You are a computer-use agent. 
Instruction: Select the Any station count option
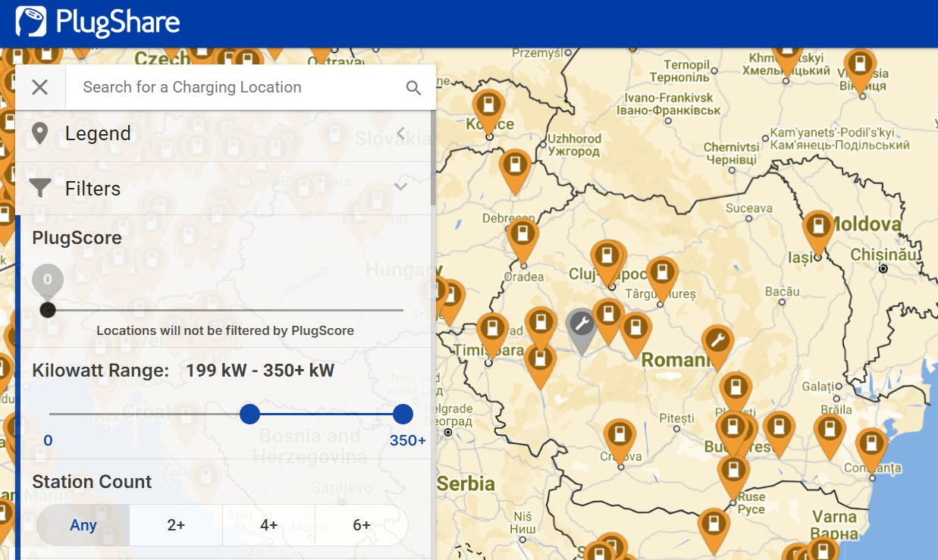(x=83, y=525)
